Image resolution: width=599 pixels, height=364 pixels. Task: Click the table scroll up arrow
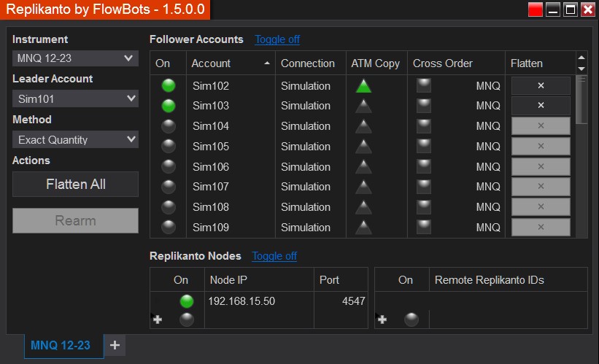click(x=581, y=58)
